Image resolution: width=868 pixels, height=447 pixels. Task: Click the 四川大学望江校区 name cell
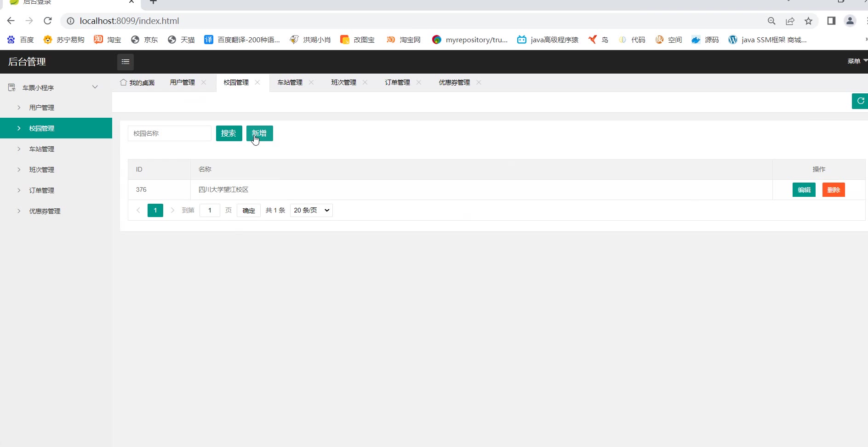pos(481,189)
